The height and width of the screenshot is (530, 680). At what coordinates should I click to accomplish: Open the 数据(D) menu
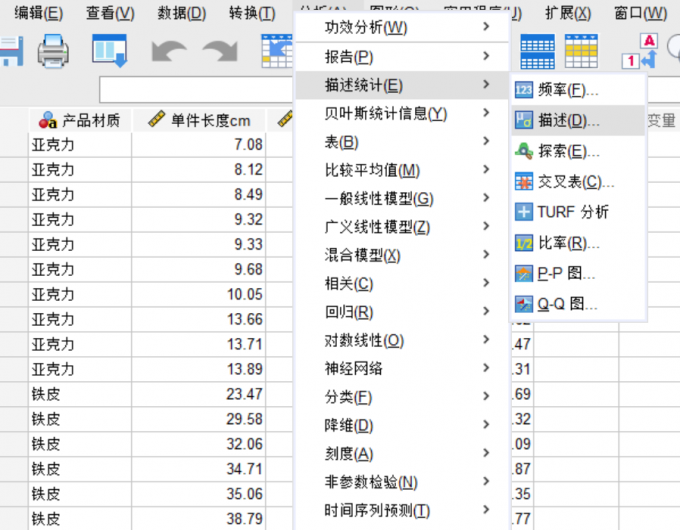[x=182, y=13]
